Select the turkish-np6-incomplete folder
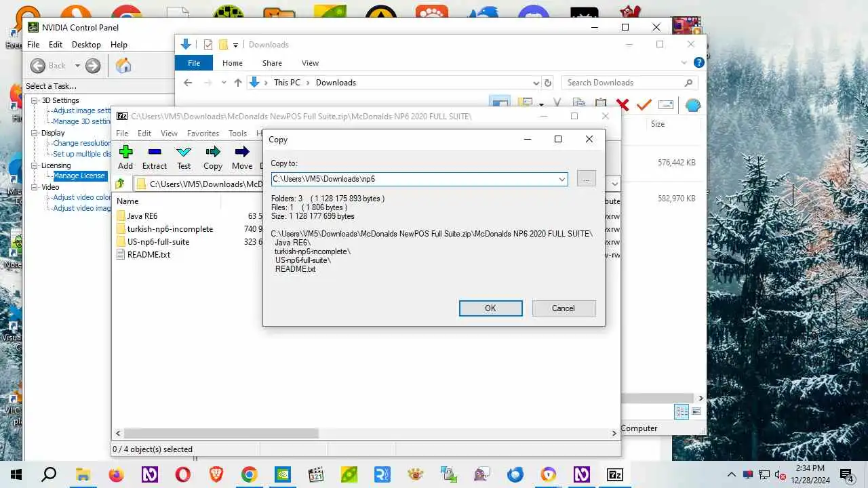The image size is (868, 488). point(170,229)
